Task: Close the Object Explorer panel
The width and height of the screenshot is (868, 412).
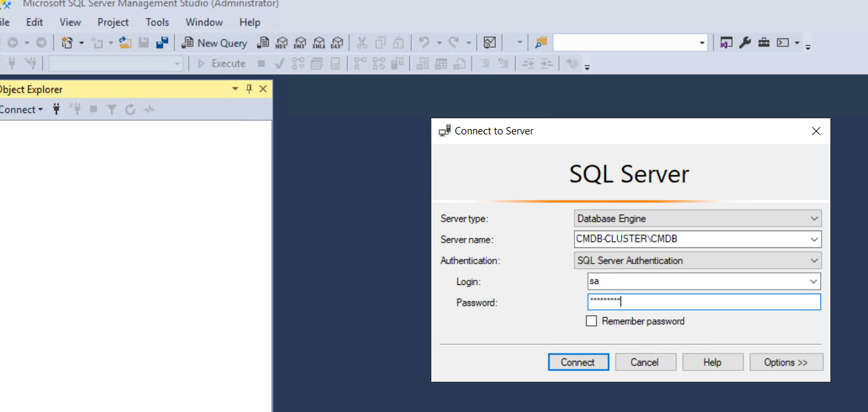Action: coord(263,89)
